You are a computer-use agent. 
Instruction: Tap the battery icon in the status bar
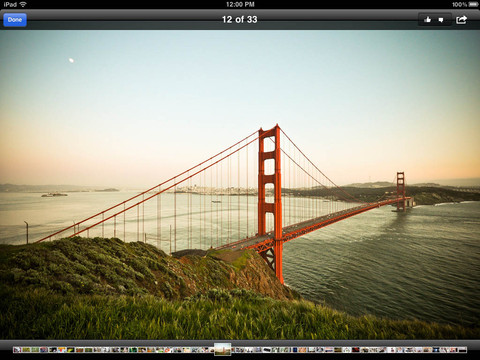point(473,4)
